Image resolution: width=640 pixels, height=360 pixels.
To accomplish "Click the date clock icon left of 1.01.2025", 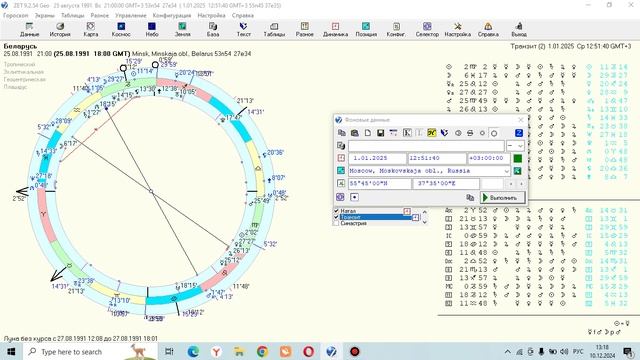I will 341,158.
